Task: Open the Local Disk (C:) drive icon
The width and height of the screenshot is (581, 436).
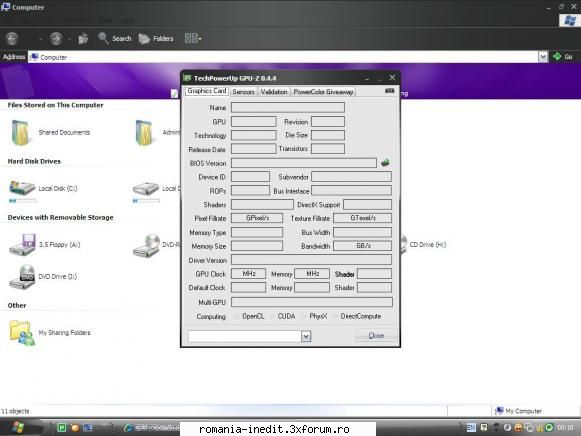Action: [22, 188]
